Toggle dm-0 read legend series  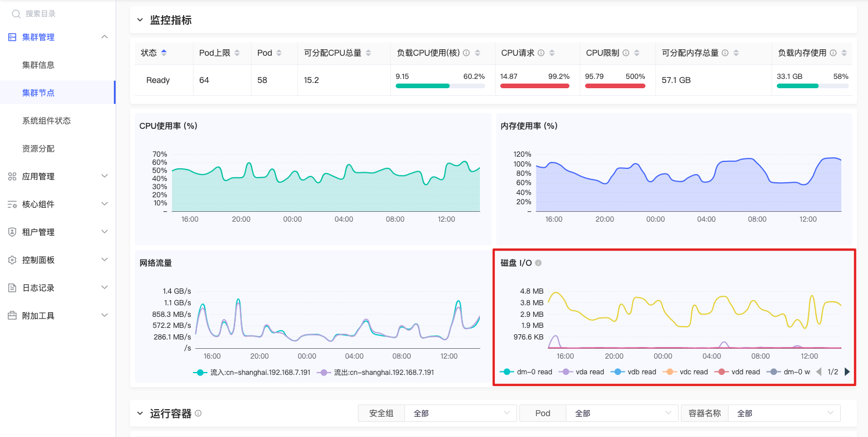526,371
